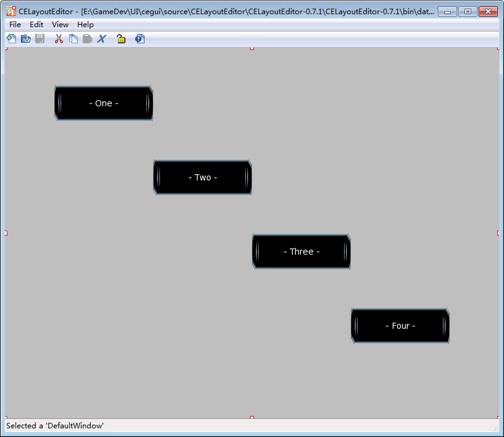
Task: Open the Edit menu
Action: pyautogui.click(x=36, y=25)
